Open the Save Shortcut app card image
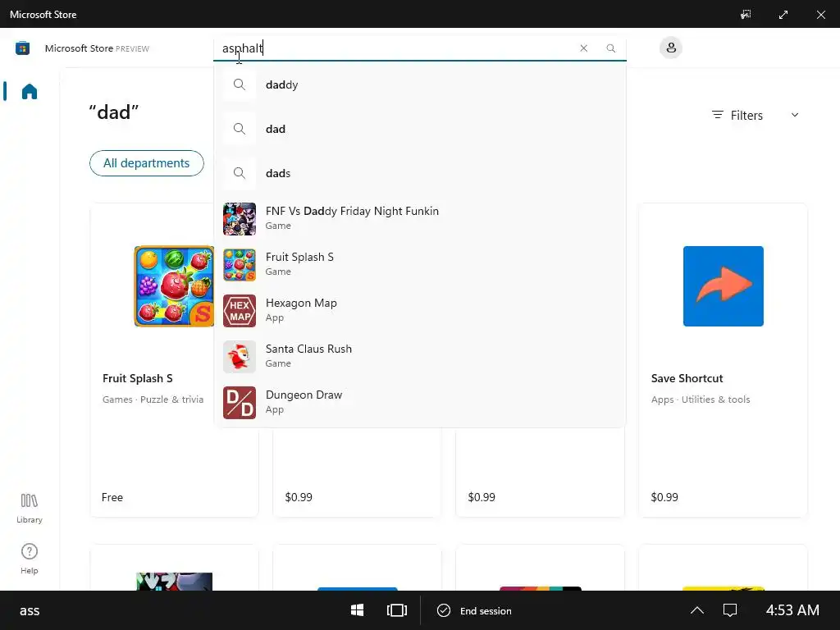 point(724,286)
